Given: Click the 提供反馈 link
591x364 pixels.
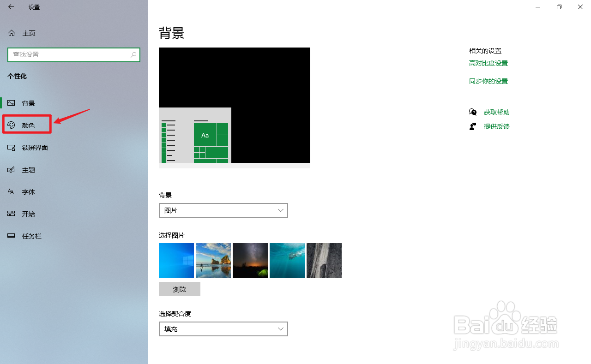Looking at the screenshot, I should point(497,126).
